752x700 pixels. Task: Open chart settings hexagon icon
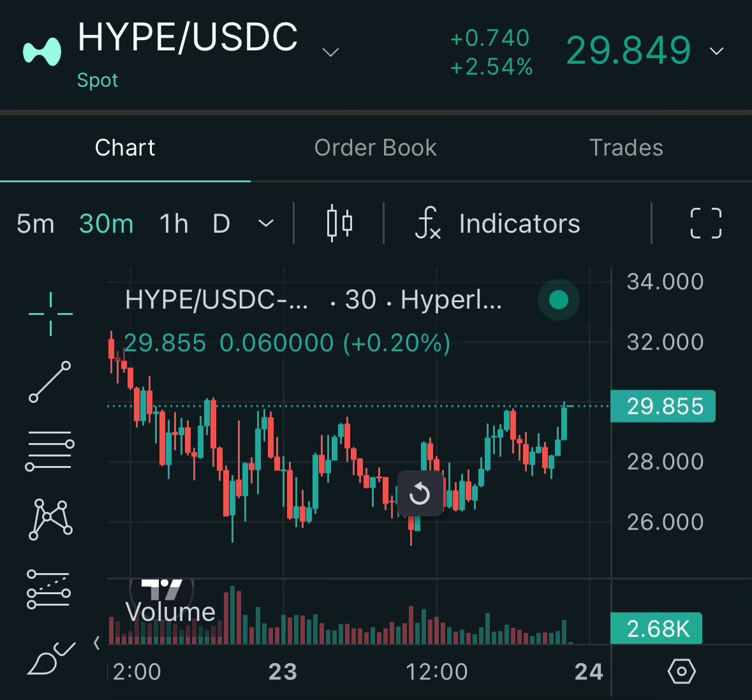681,671
